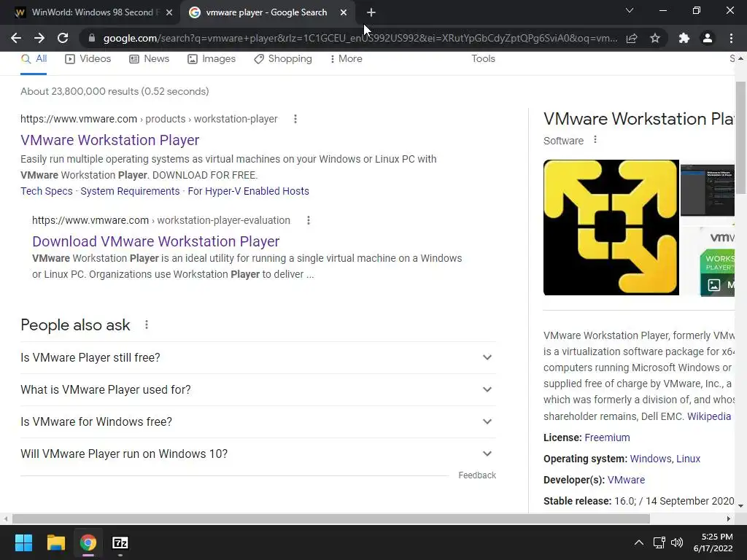Open the volume speaker tray icon

click(x=676, y=542)
